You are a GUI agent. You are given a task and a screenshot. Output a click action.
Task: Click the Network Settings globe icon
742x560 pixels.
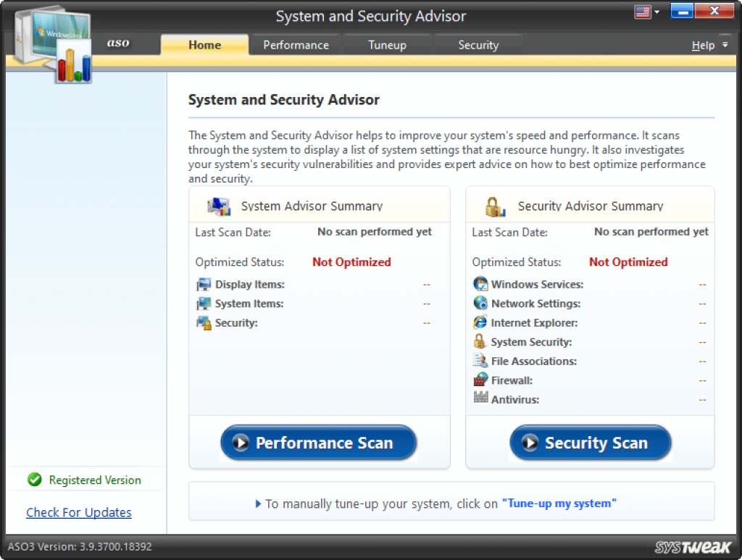click(x=480, y=303)
